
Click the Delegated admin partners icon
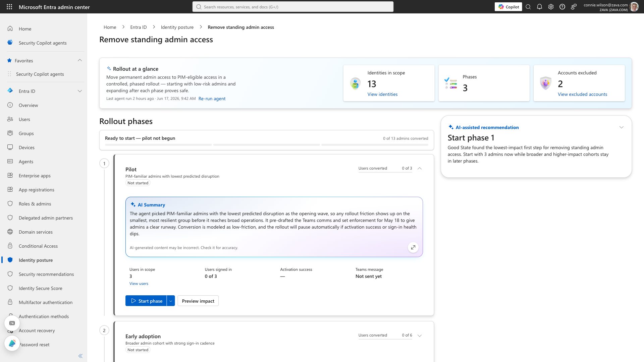coord(10,218)
